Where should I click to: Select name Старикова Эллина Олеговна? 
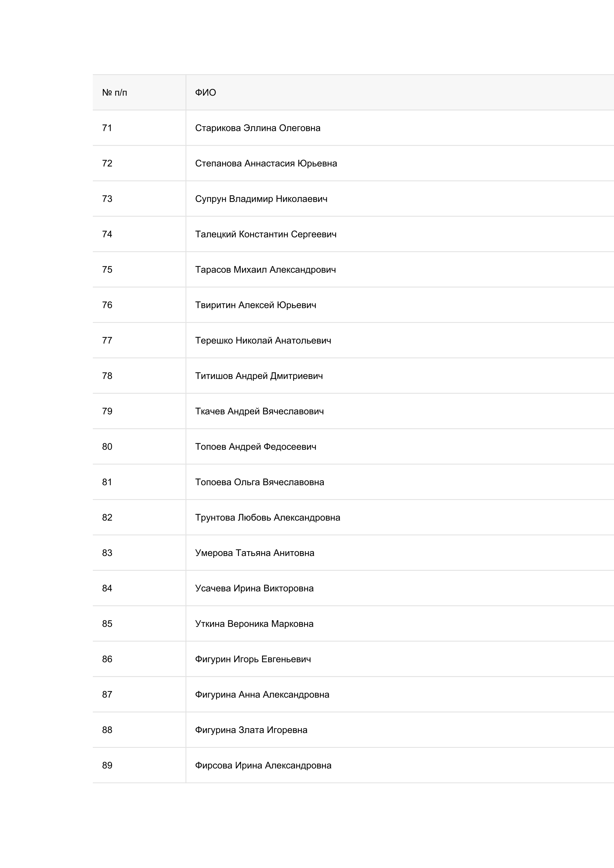click(257, 128)
